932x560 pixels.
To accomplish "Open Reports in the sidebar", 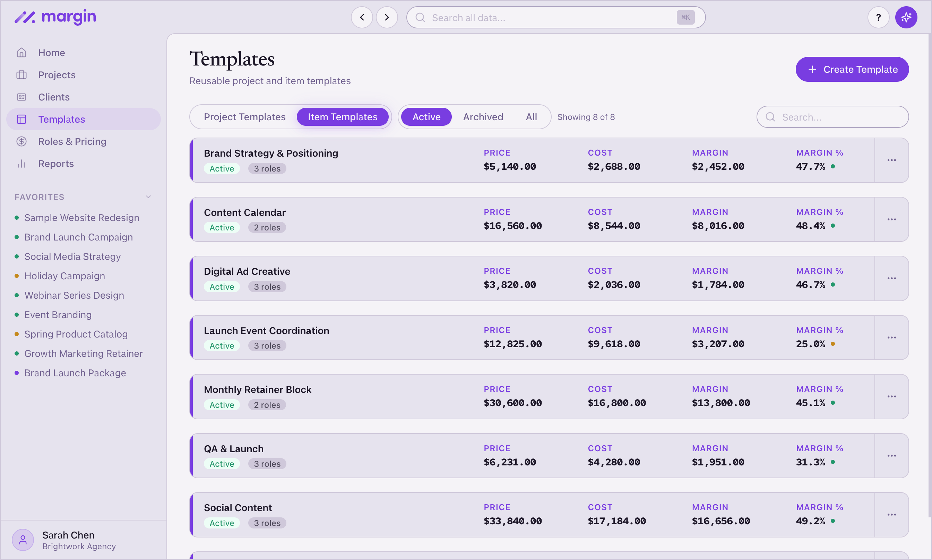I will 84,164.
